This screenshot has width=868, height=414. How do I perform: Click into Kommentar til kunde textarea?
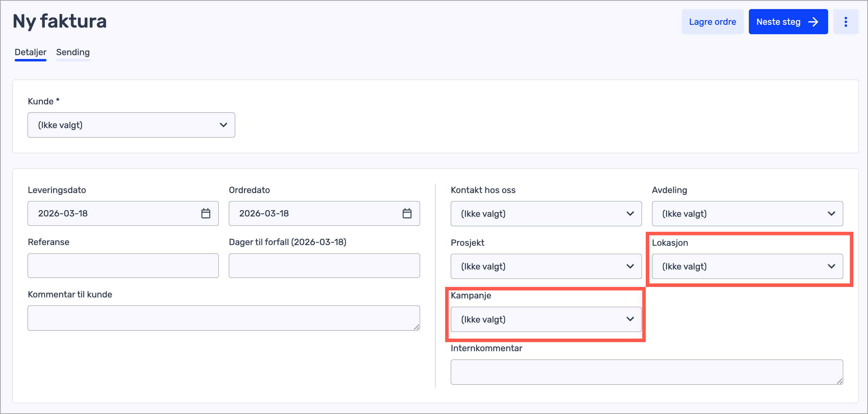tap(223, 318)
